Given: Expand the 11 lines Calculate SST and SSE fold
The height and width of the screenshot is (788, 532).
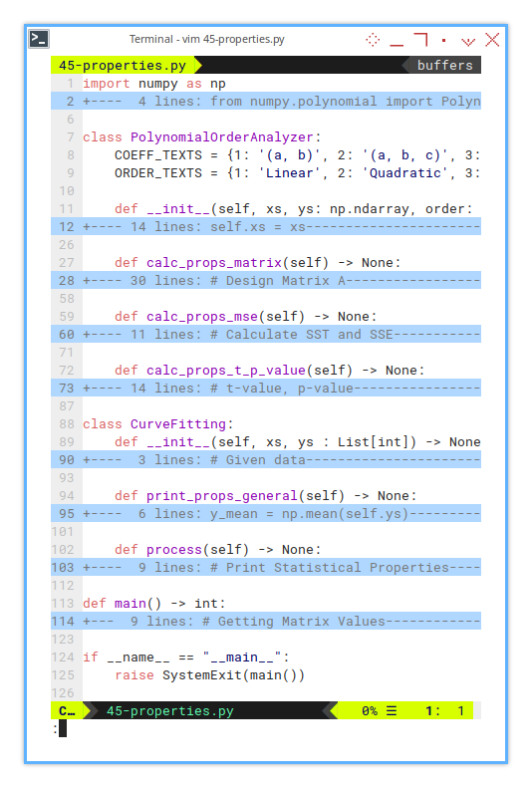Looking at the screenshot, I should point(266,334).
